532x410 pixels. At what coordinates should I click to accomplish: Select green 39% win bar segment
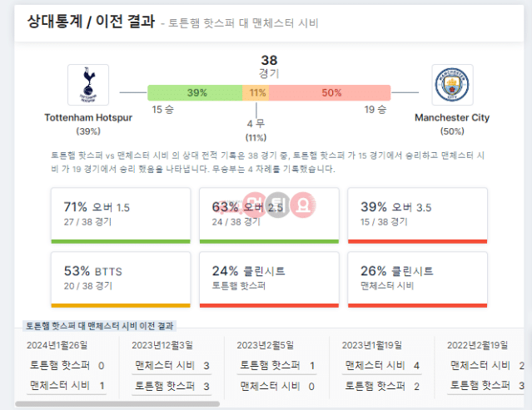195,92
